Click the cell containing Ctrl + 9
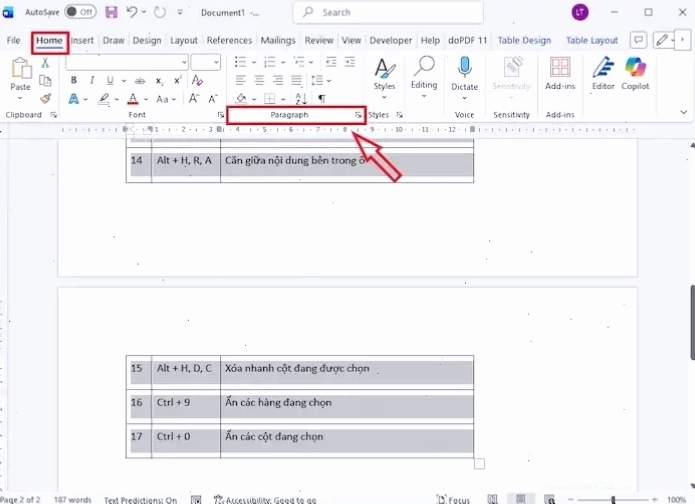Screen dimensions: 695x504 186,406
